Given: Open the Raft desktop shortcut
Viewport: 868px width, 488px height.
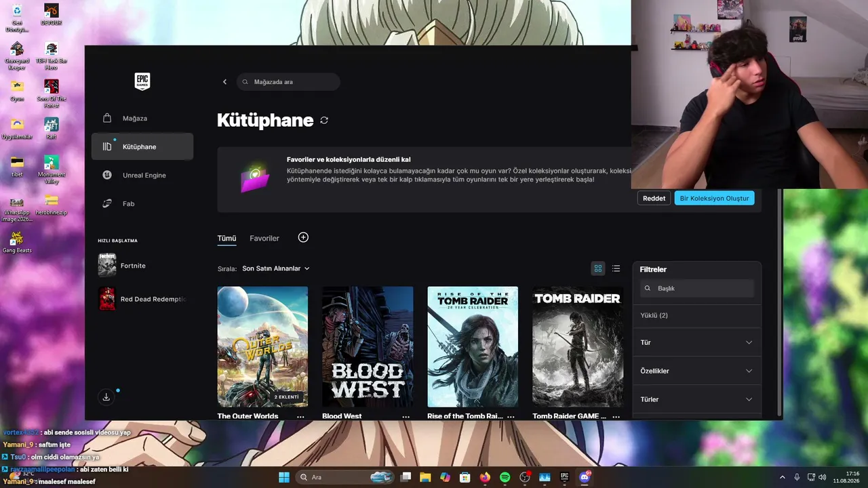Looking at the screenshot, I should (x=52, y=129).
